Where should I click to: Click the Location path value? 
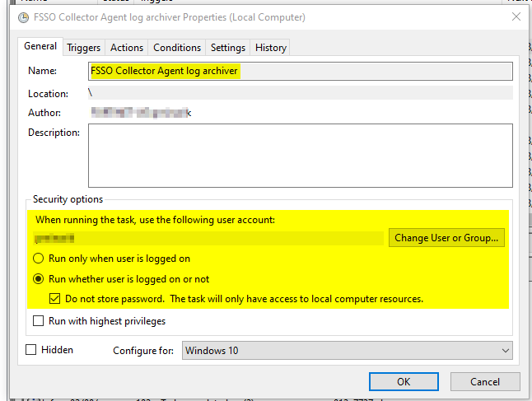[x=301, y=93]
